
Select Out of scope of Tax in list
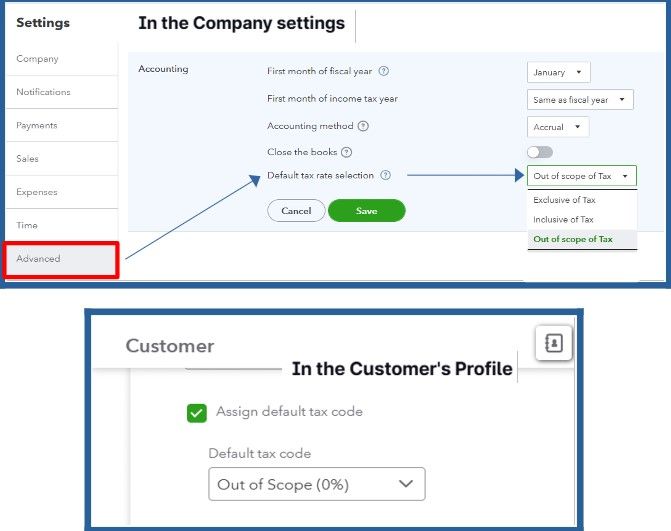point(573,239)
